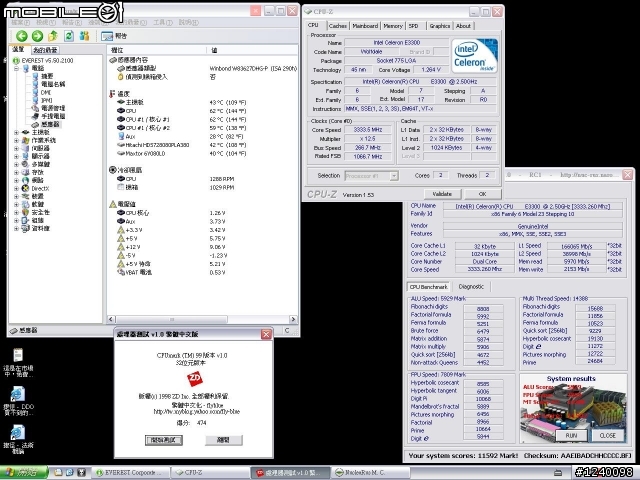The image size is (640, 480).
Task: Expand the Database (資料庫) tree node
Action: [x=16, y=229]
